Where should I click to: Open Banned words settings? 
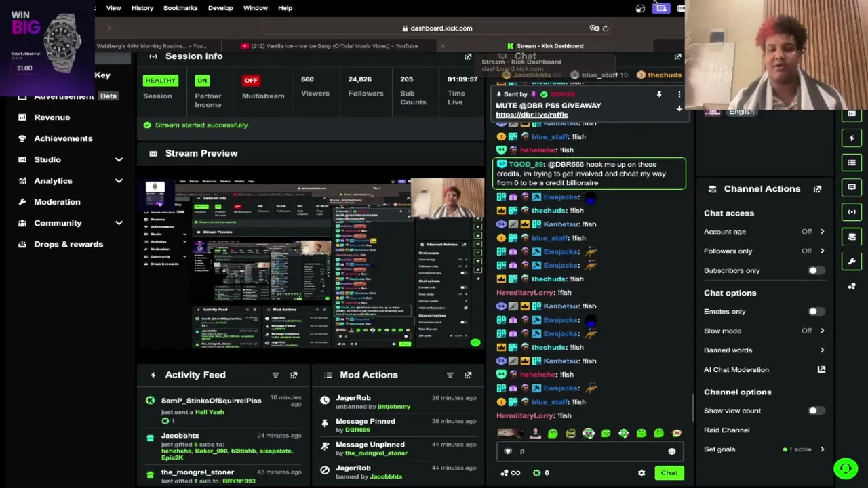[x=764, y=350]
